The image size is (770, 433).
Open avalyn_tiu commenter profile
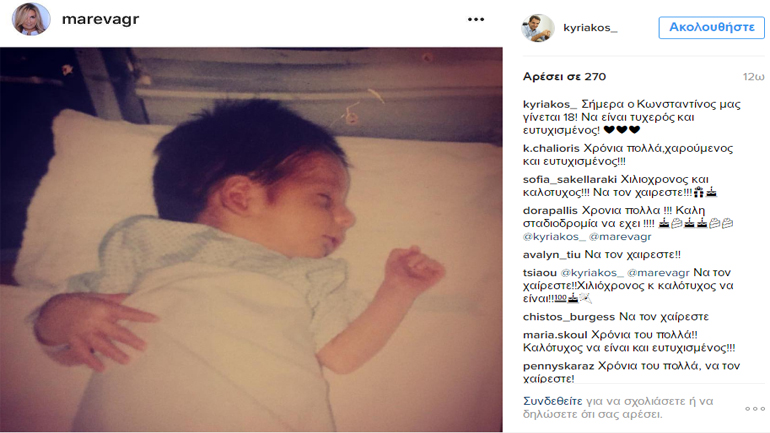[x=551, y=255]
